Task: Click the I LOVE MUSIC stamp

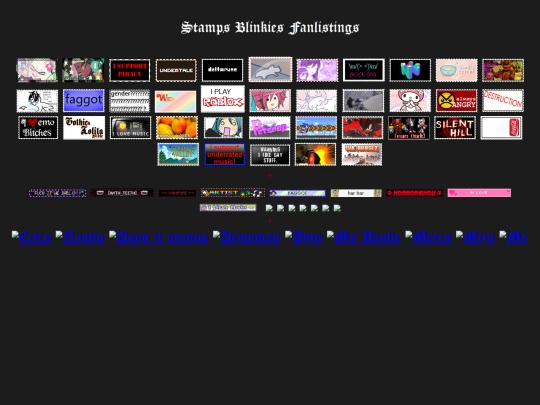Action: coord(131,128)
